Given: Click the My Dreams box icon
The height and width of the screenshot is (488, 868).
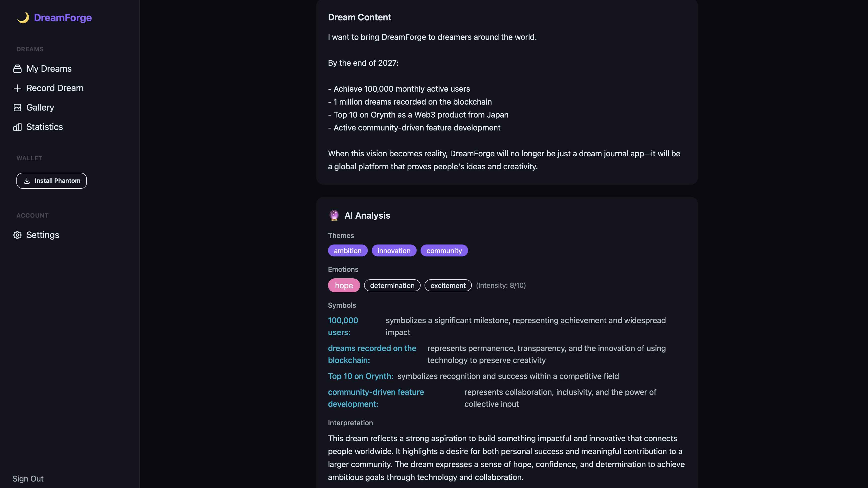Looking at the screenshot, I should click(17, 69).
